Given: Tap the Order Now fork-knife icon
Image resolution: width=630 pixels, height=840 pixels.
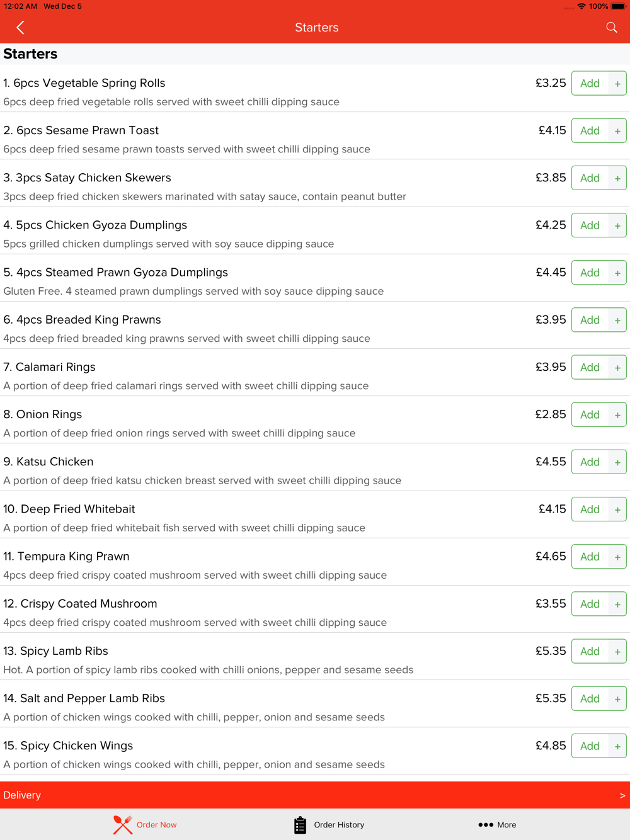Looking at the screenshot, I should point(123,825).
